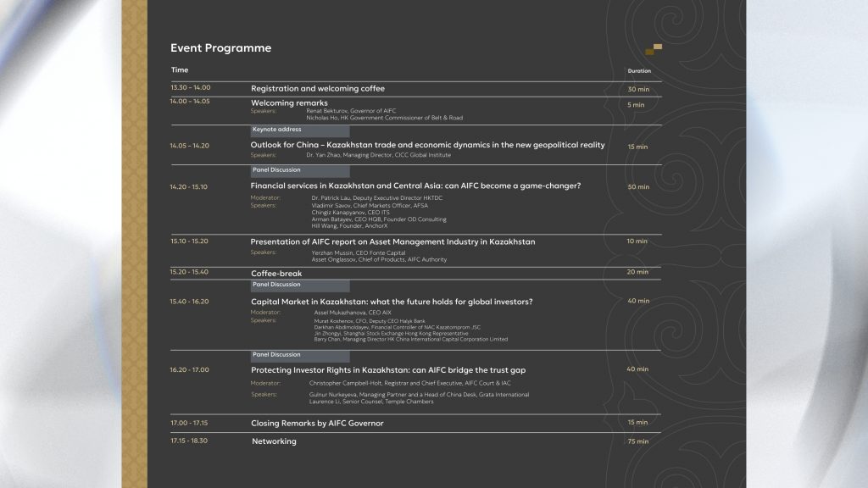Click the Duration column header
The image size is (868, 488).
point(639,71)
